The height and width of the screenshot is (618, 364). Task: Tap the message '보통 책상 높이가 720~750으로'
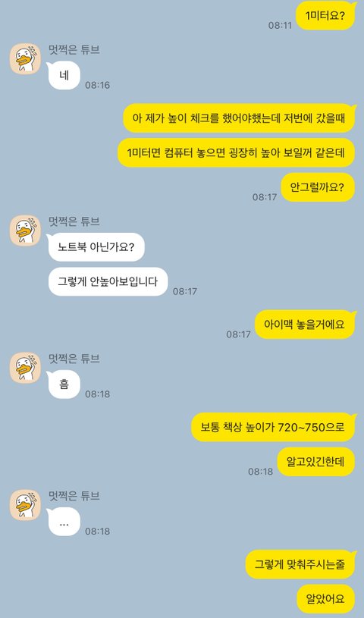click(274, 427)
